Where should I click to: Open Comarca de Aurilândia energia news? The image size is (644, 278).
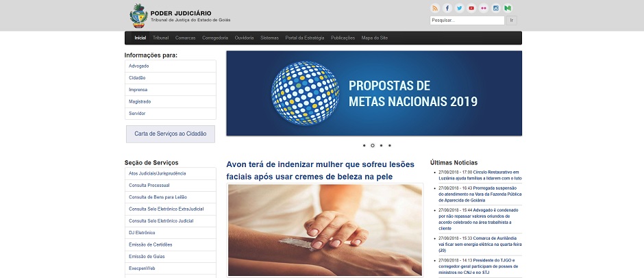point(480,244)
